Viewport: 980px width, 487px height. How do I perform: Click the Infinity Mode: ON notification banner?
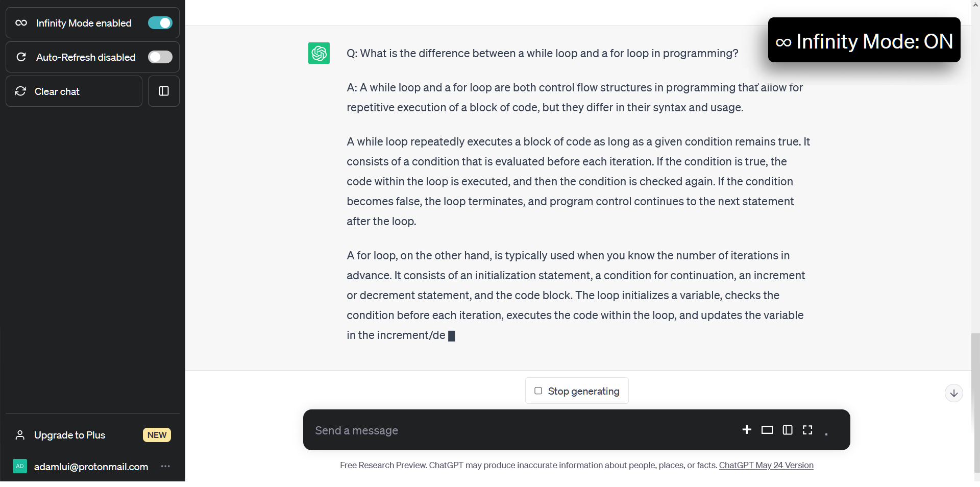click(864, 40)
